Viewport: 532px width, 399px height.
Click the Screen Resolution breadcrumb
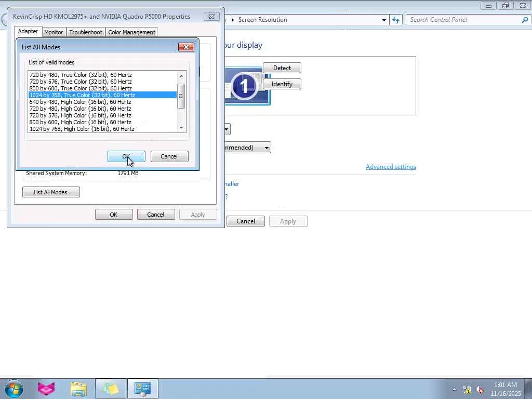coord(262,20)
